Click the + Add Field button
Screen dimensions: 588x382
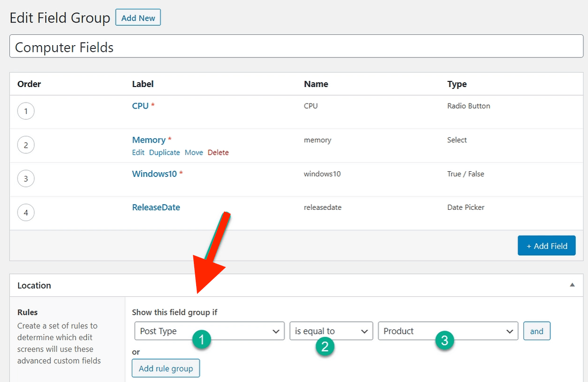(547, 246)
